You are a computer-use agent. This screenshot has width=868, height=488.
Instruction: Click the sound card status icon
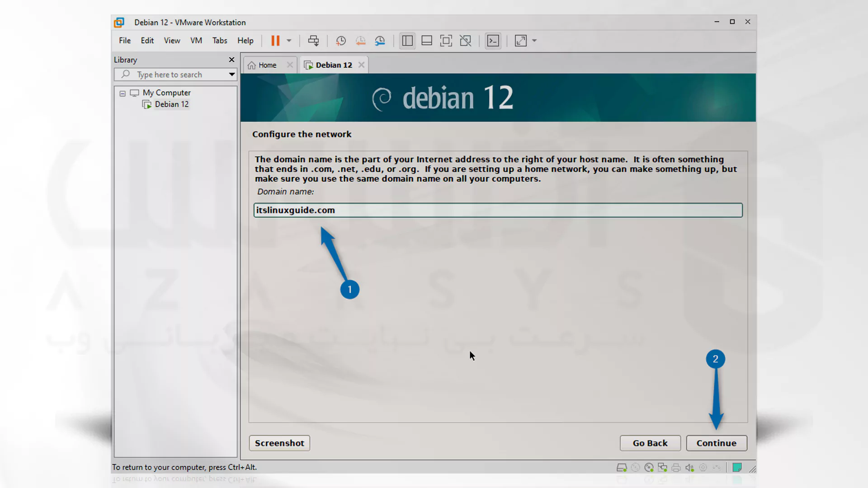(689, 468)
